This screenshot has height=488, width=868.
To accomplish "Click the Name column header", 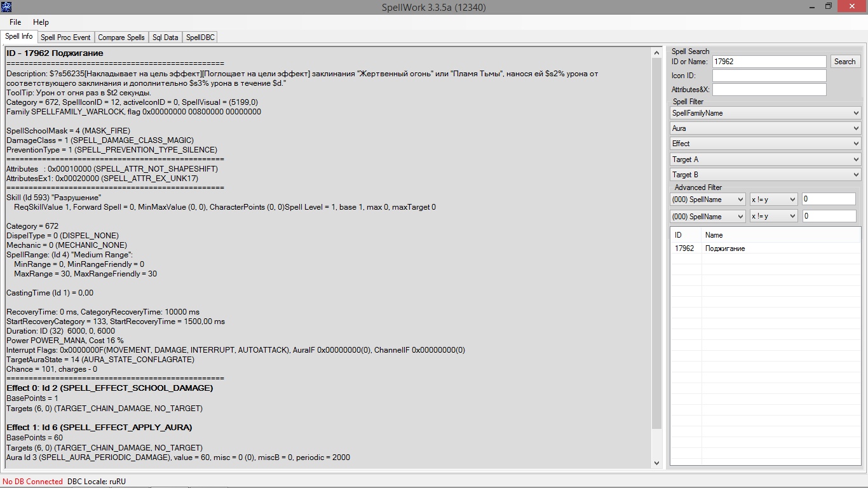I will point(781,235).
